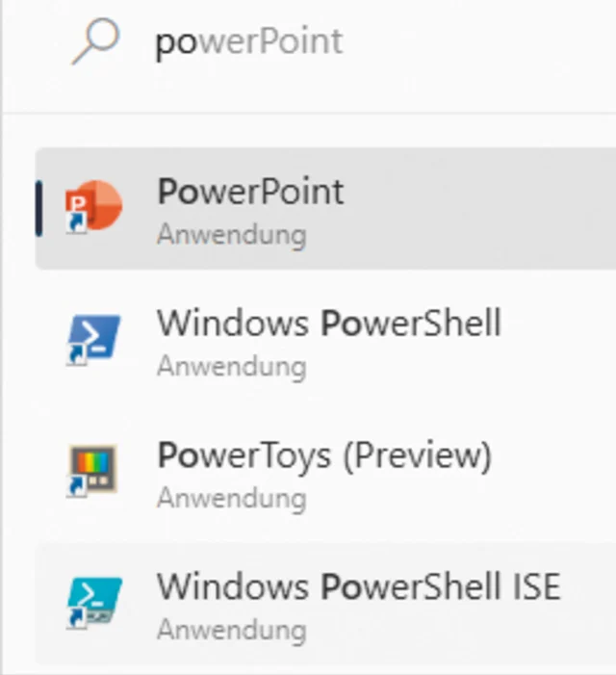The width and height of the screenshot is (616, 675).
Task: Click Anwendung label under Windows PowerShell
Action: click(x=231, y=366)
